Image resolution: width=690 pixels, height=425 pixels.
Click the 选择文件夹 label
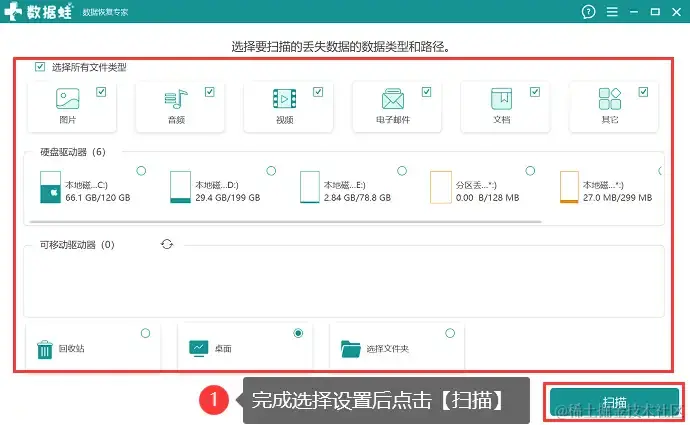click(388, 348)
